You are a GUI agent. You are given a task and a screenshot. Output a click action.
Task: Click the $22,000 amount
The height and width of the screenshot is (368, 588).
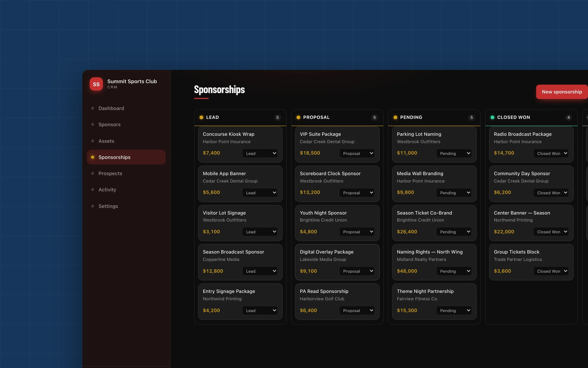coord(504,232)
